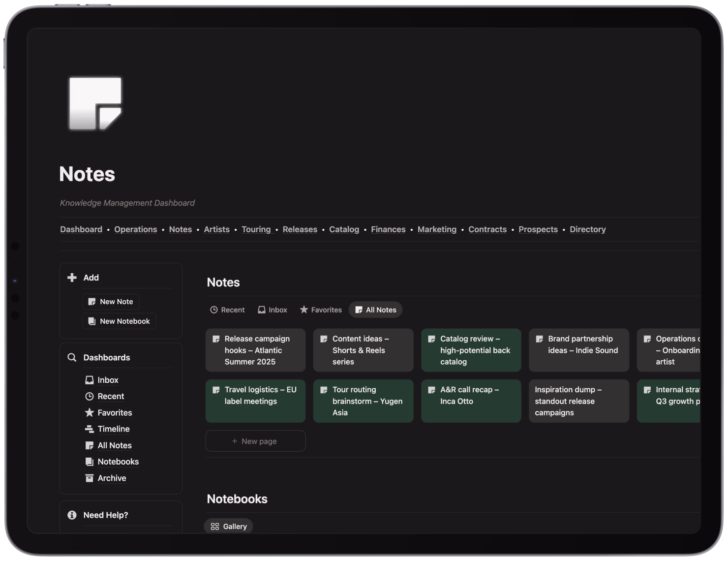Open Travel logistics EU label meetings card
This screenshot has height=561, width=728.
[255, 401]
